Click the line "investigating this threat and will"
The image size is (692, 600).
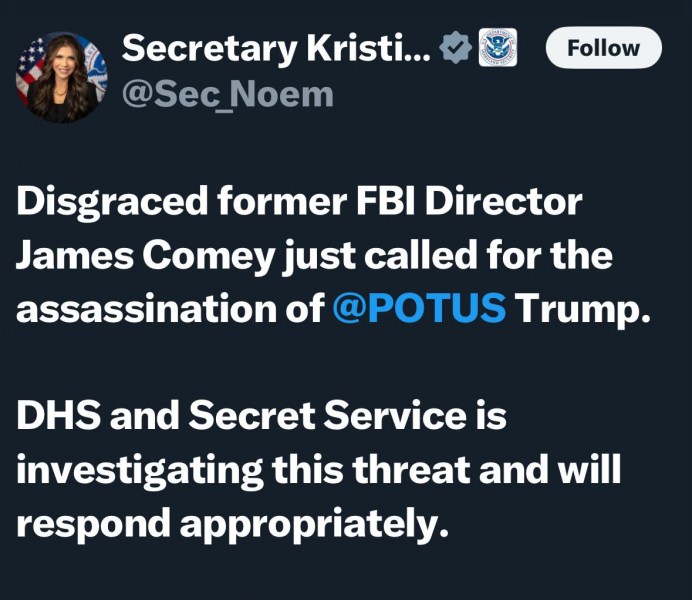point(318,469)
